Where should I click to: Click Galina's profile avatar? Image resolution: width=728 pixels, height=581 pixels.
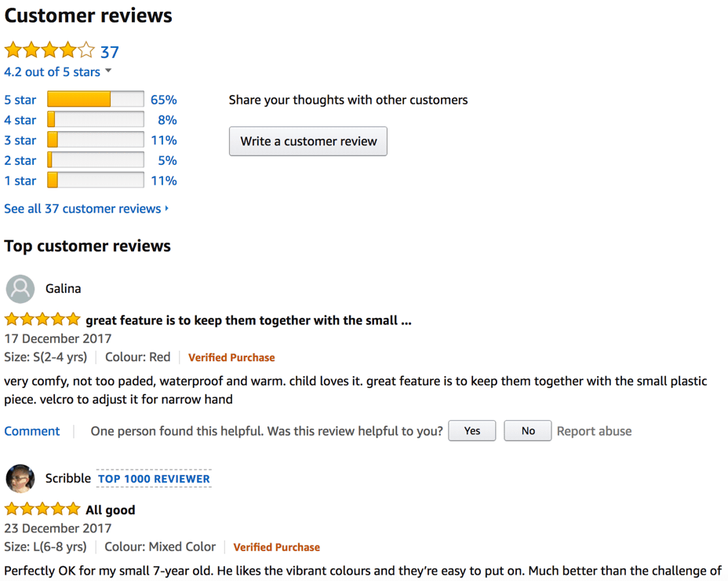[x=20, y=289]
